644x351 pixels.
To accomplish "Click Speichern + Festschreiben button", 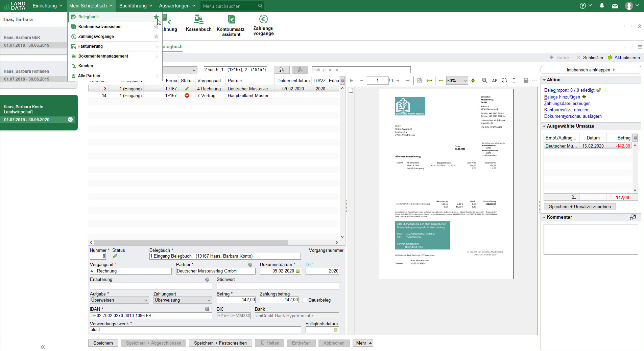I will tap(220, 343).
